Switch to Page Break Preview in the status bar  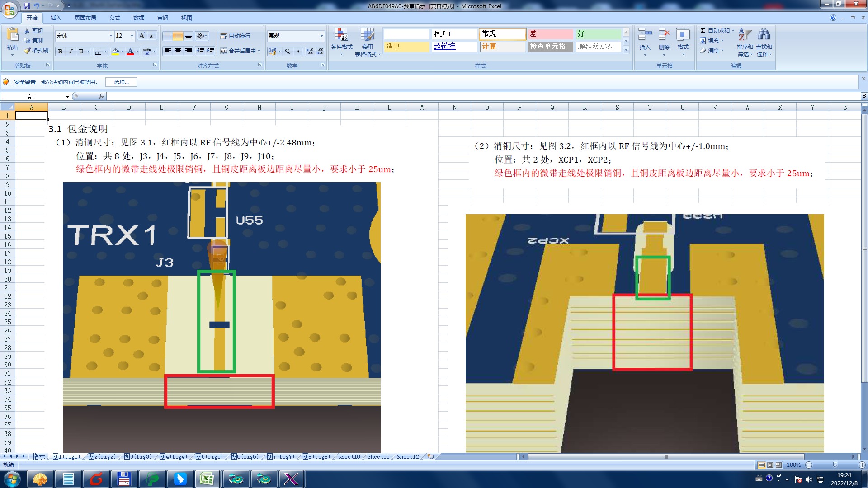click(x=778, y=465)
